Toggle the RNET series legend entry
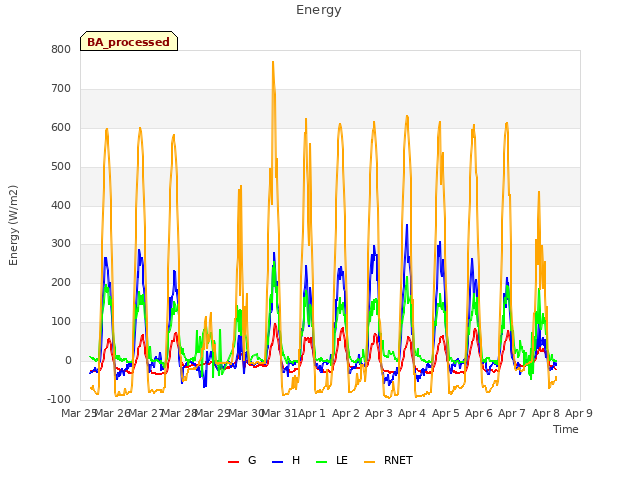The height and width of the screenshot is (480, 640). [x=388, y=460]
